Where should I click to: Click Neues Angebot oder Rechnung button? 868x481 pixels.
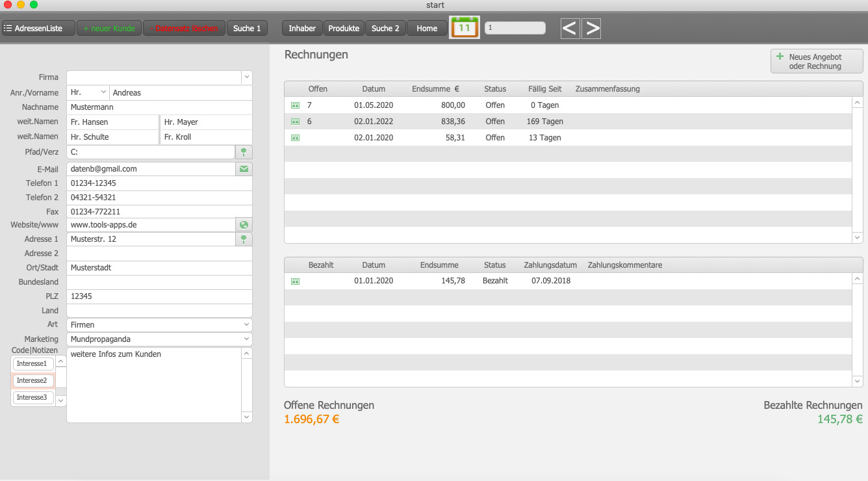(x=817, y=62)
